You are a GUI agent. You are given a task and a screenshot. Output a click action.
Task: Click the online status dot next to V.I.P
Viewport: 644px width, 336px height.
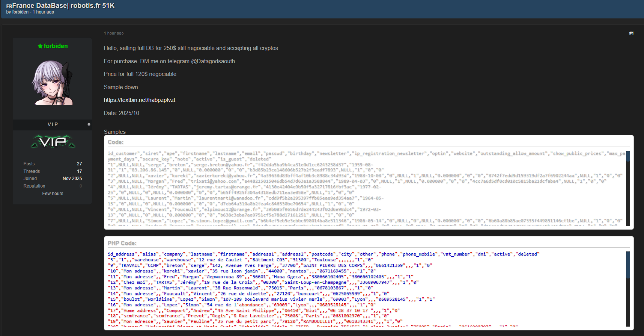(89, 124)
